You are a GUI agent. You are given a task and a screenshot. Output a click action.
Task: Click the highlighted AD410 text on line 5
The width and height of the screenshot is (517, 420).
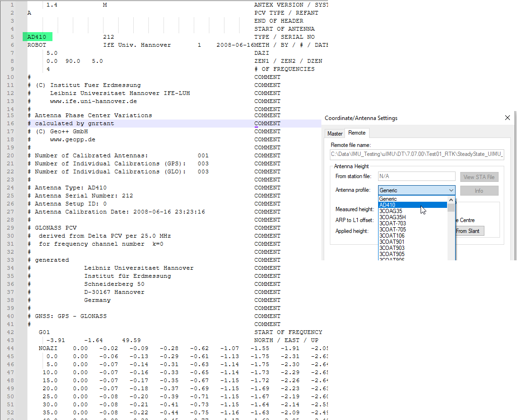pos(36,37)
